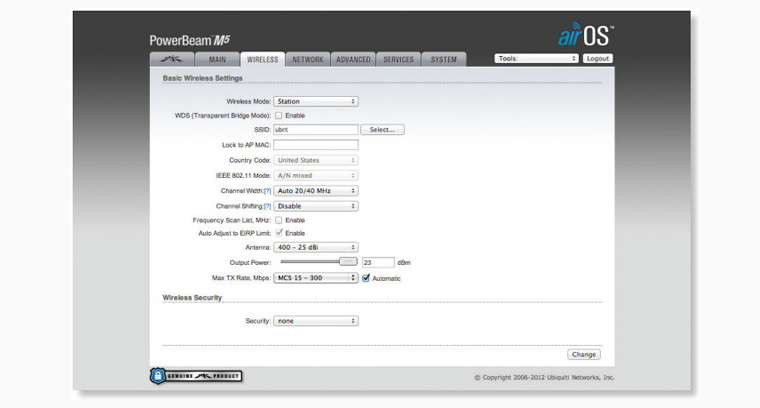Click the Output Power dBm value field

coord(378,262)
